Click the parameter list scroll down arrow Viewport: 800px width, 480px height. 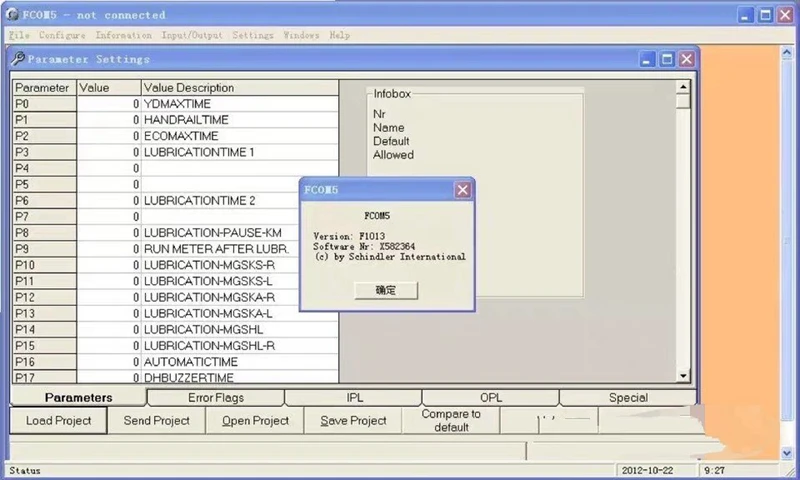tap(683, 376)
